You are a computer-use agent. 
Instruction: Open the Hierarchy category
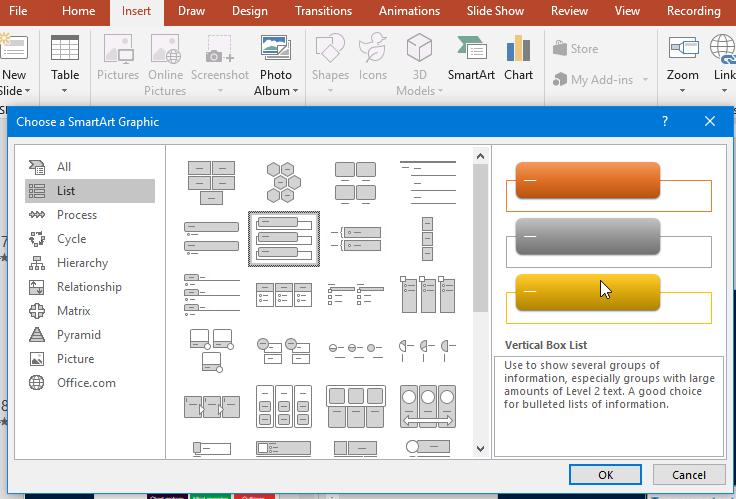click(90, 262)
